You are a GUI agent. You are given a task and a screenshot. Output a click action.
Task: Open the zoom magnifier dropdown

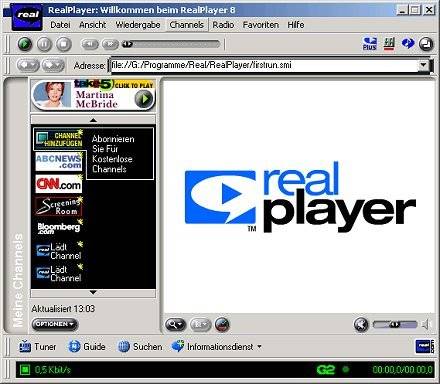click(175, 324)
